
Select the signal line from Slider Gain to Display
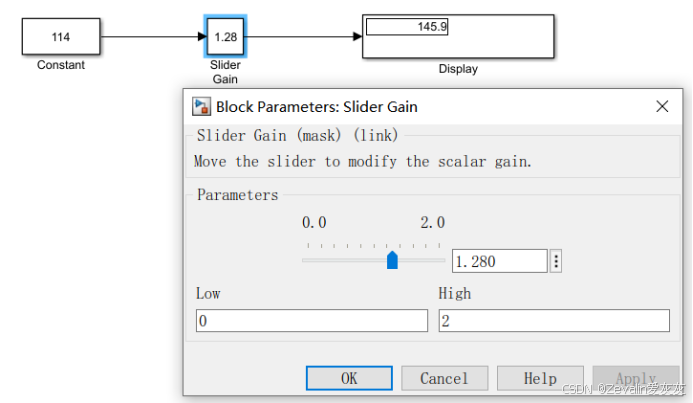coord(302,37)
